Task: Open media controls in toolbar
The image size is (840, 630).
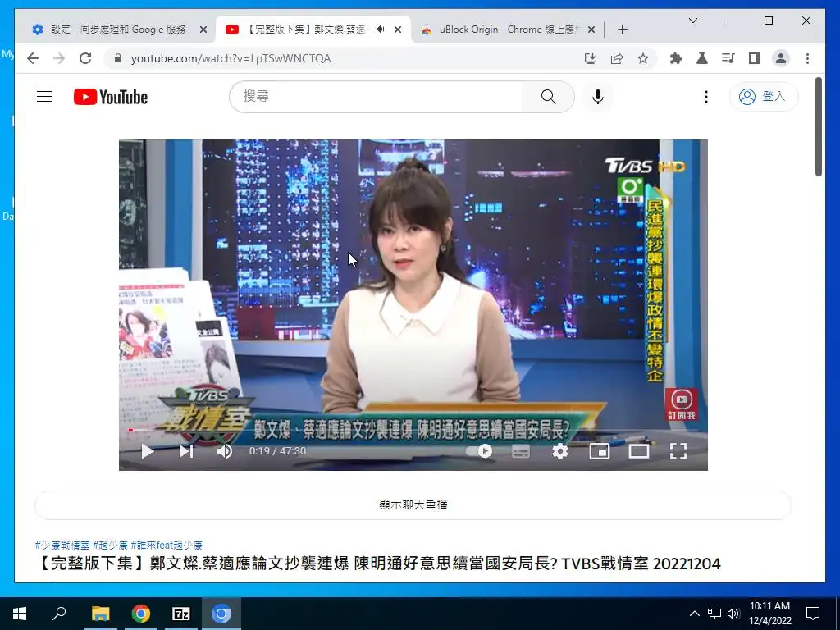Action: (728, 58)
